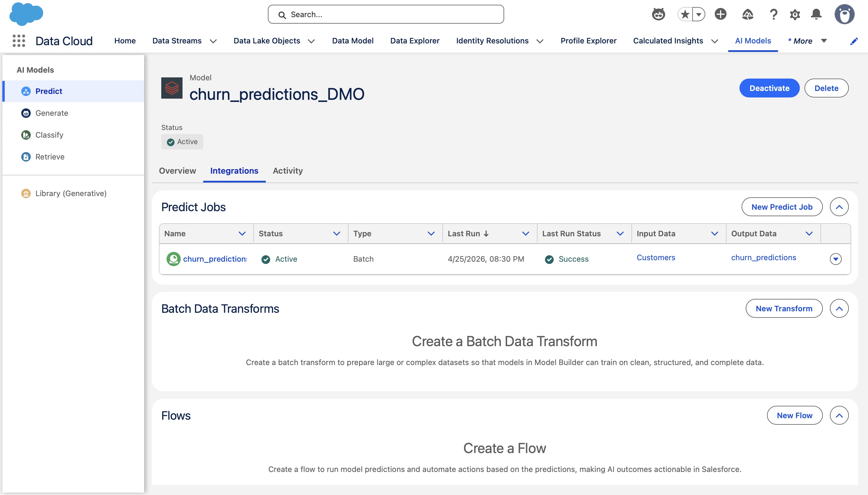Click the Favorites star icon

(685, 14)
